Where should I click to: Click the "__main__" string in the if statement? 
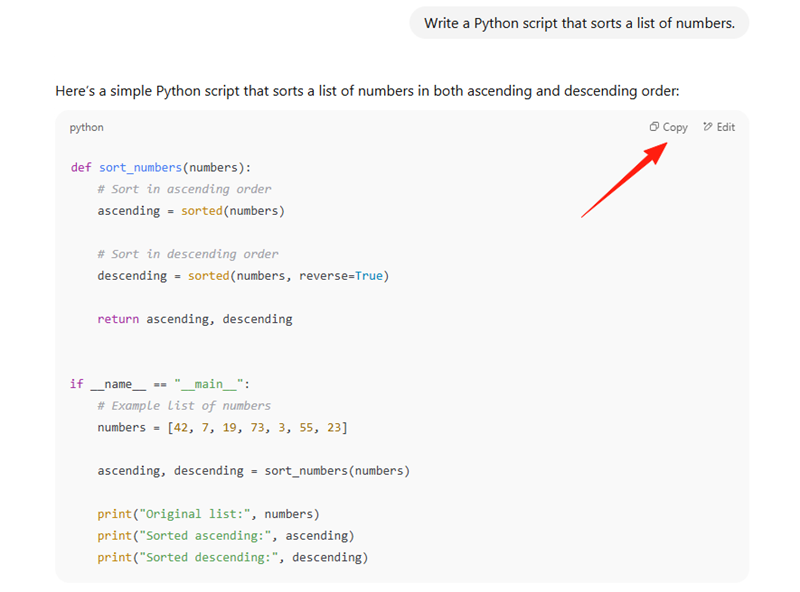click(209, 384)
